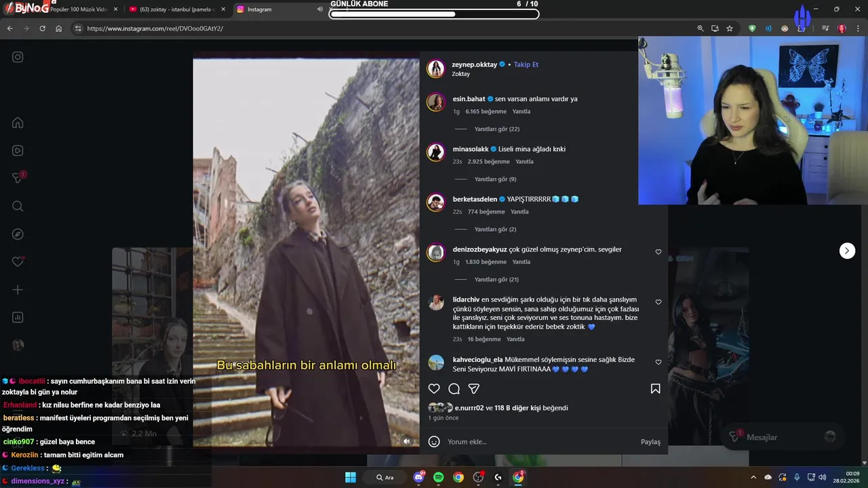Open the comment bubble icon under the post

tap(454, 388)
